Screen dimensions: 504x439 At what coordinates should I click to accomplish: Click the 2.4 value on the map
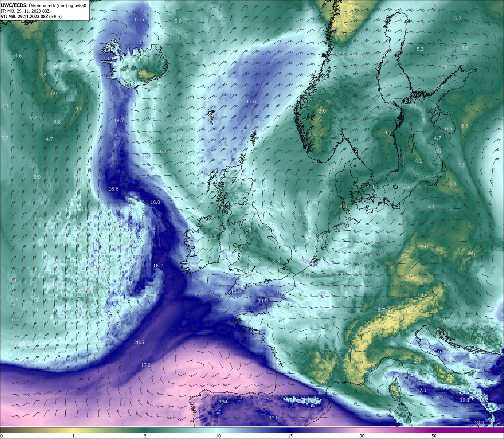click(404, 256)
